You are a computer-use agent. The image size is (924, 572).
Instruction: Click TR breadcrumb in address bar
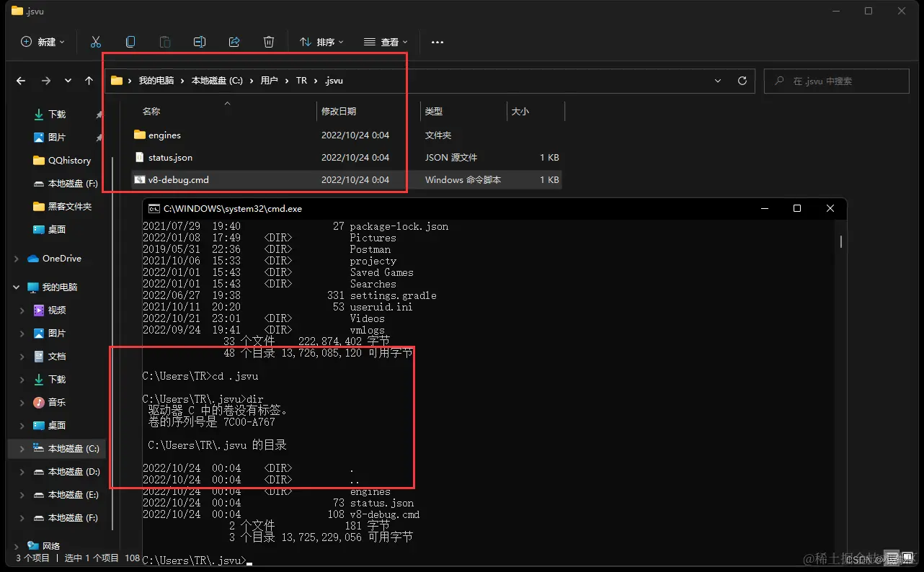[x=301, y=81]
